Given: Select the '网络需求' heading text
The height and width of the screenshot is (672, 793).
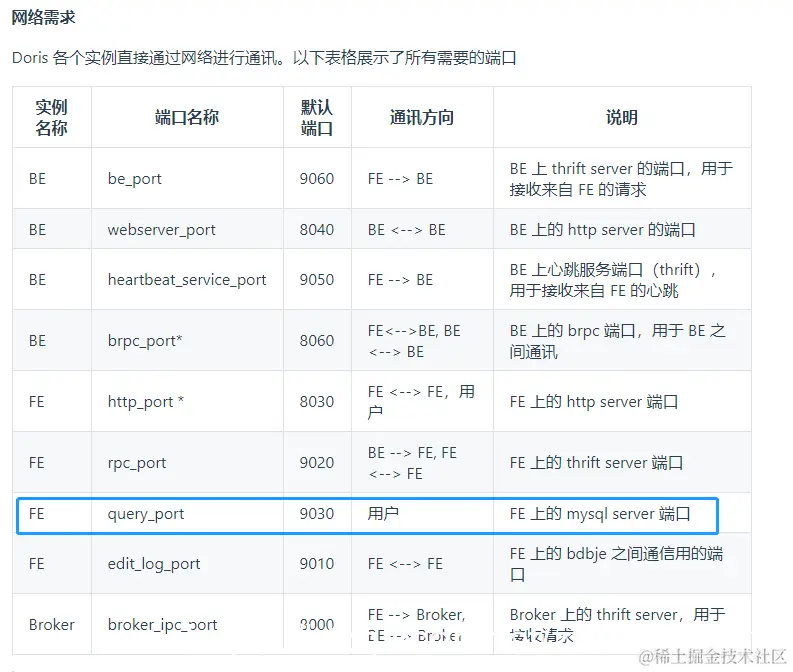Looking at the screenshot, I should [43, 18].
